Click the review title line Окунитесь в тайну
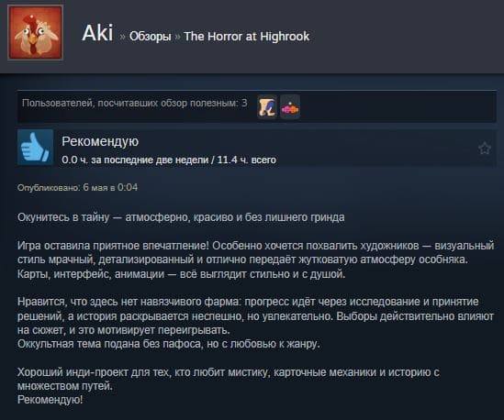 (x=181, y=217)
